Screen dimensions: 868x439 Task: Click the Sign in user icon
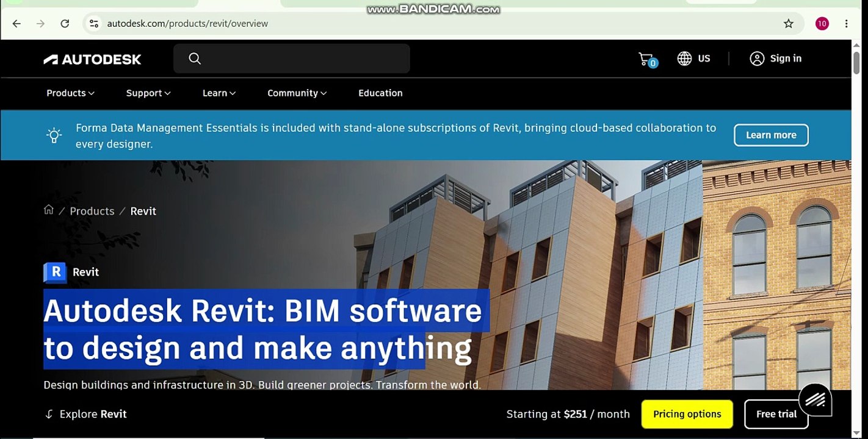757,59
